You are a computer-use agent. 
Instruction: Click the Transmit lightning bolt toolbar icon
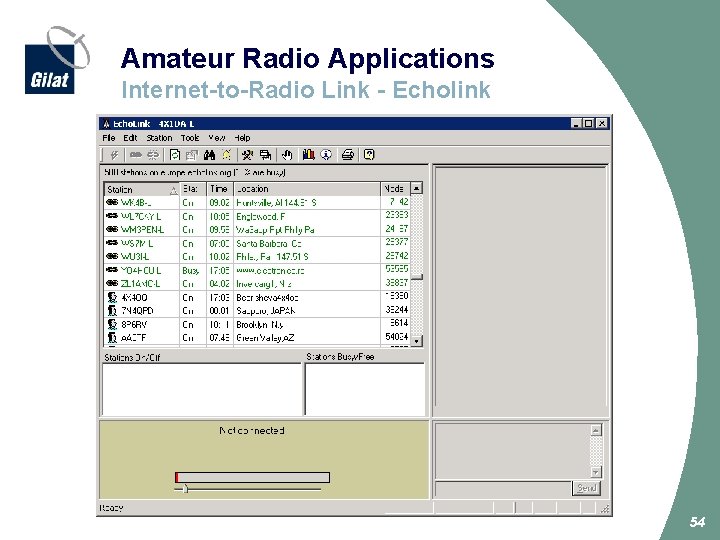coord(114,155)
